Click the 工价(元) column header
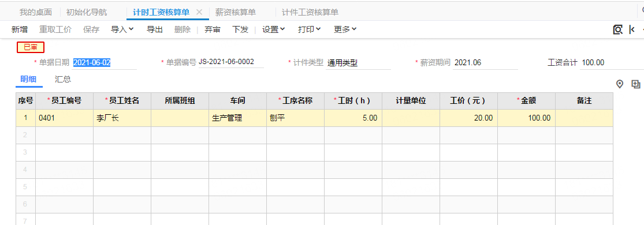This screenshot has width=644, height=225. [468, 100]
